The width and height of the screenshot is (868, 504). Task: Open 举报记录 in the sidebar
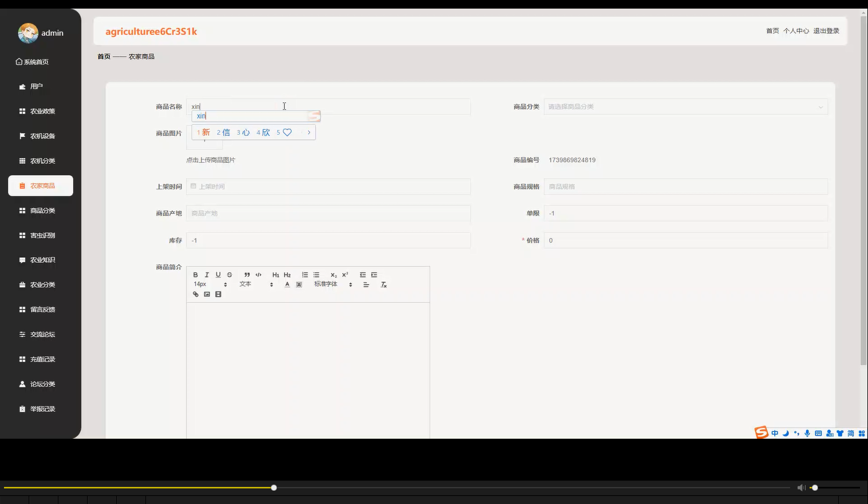tap(41, 409)
